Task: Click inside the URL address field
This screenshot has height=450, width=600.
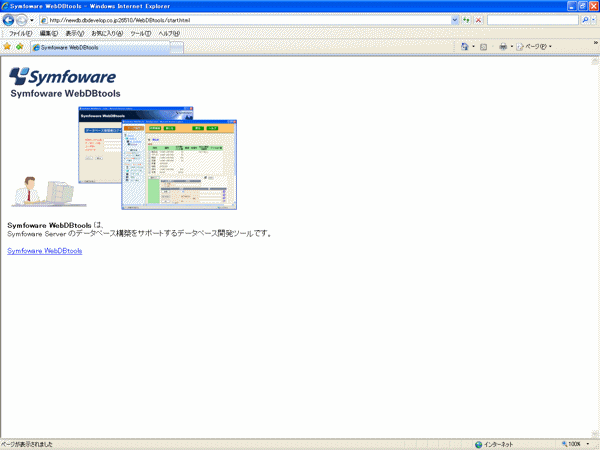Action: [250, 20]
